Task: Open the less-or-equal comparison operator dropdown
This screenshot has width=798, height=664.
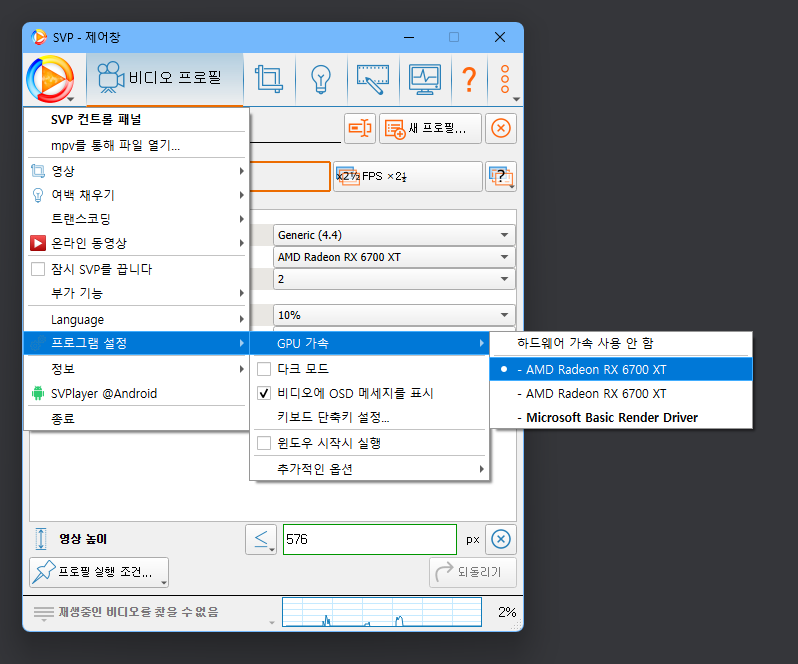Action: (261, 539)
